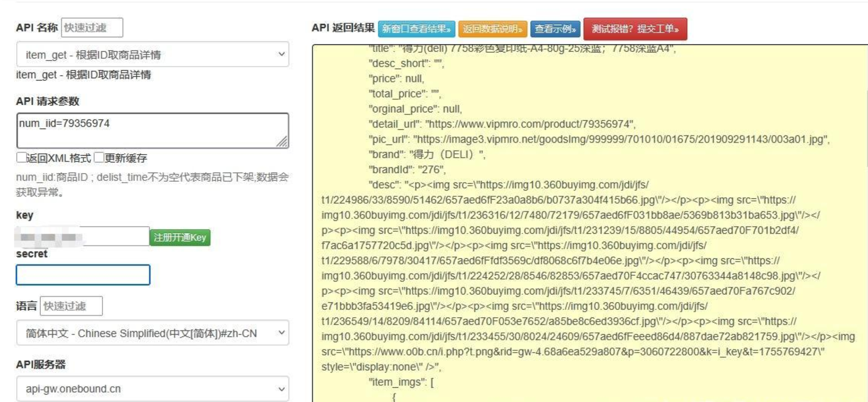The width and height of the screenshot is (868, 402).
Task: Tick the 更新缓存 checkbox
Action: pos(99,158)
